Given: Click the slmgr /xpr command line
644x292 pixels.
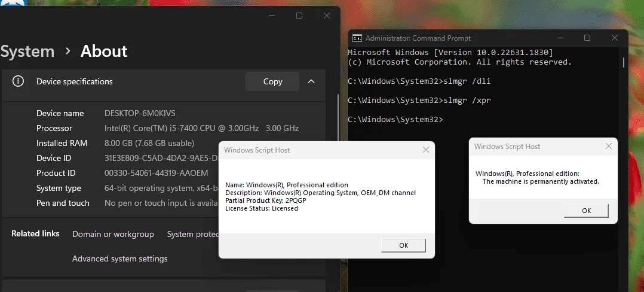Looking at the screenshot, I should [x=419, y=101].
